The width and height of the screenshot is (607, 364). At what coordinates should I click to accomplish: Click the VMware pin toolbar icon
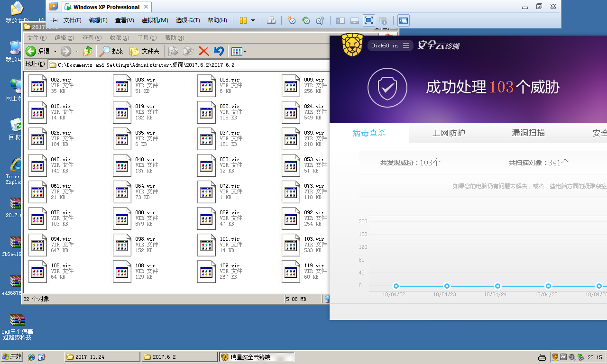(54, 20)
